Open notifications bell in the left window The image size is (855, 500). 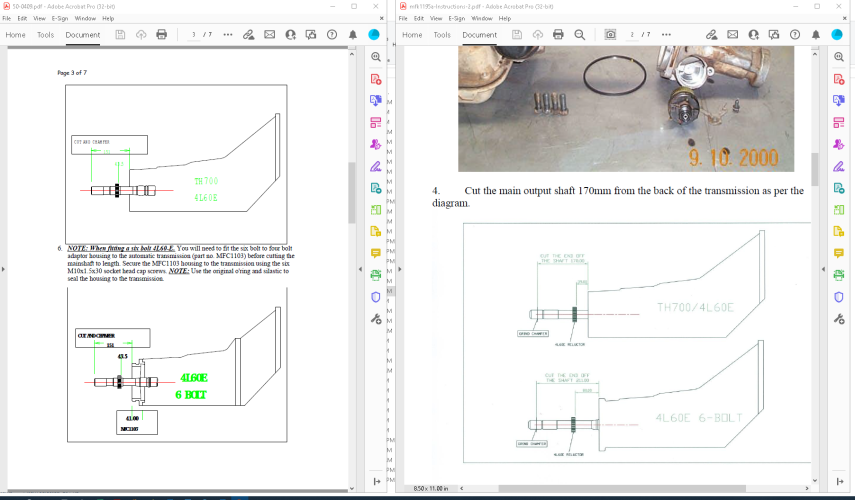tap(353, 34)
